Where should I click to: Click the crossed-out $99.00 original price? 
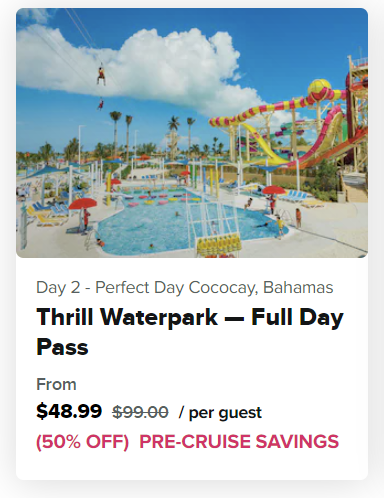140,412
